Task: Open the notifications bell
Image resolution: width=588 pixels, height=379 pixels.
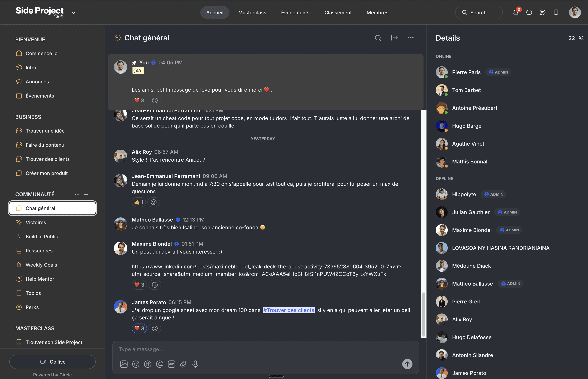Action: coord(516,12)
